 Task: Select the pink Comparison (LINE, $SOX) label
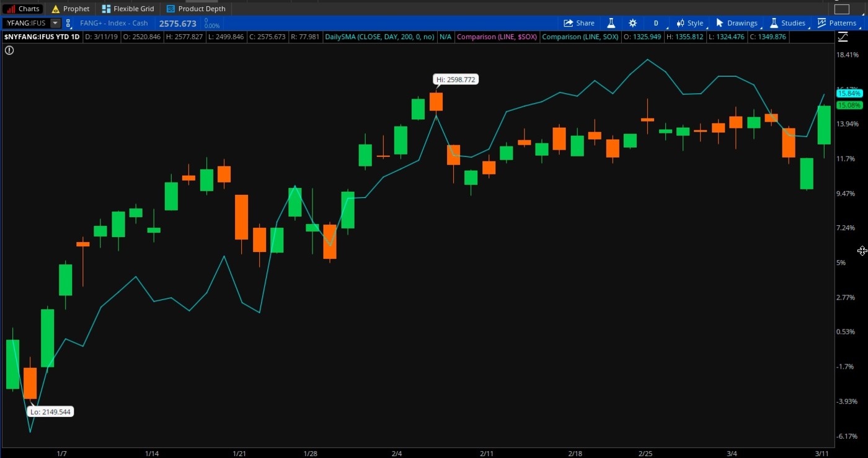[497, 37]
